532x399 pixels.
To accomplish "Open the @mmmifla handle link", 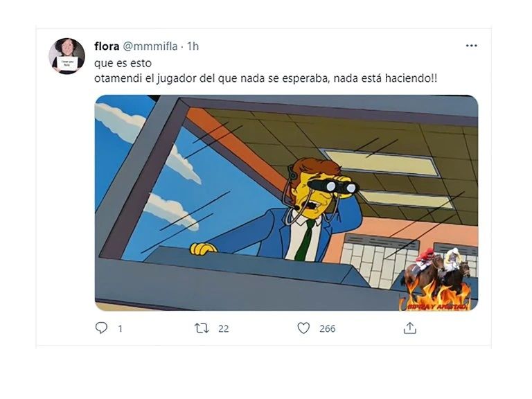I will pyautogui.click(x=150, y=46).
